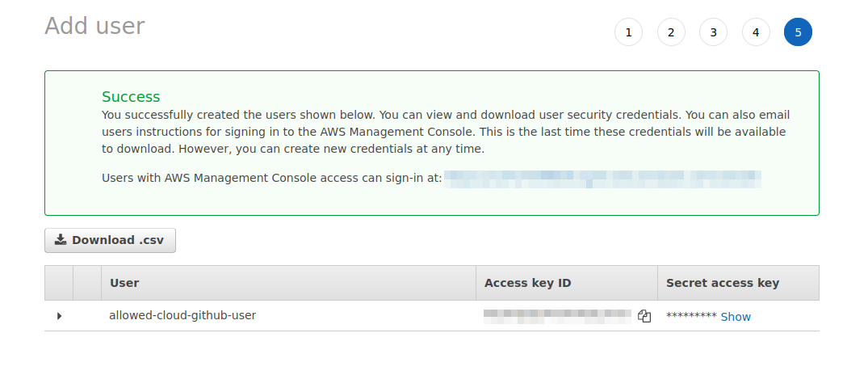Click the success message description paragraph
Viewport: 868px width, 392px height.
point(445,132)
